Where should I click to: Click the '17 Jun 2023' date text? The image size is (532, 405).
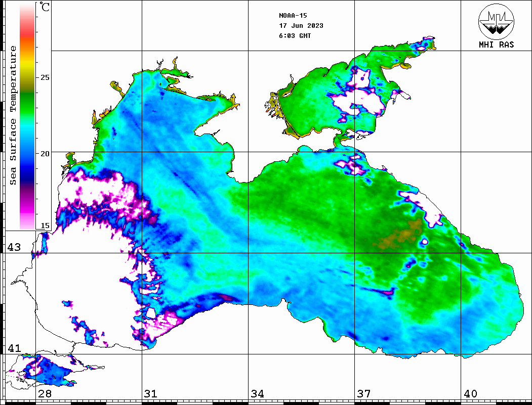click(301, 26)
